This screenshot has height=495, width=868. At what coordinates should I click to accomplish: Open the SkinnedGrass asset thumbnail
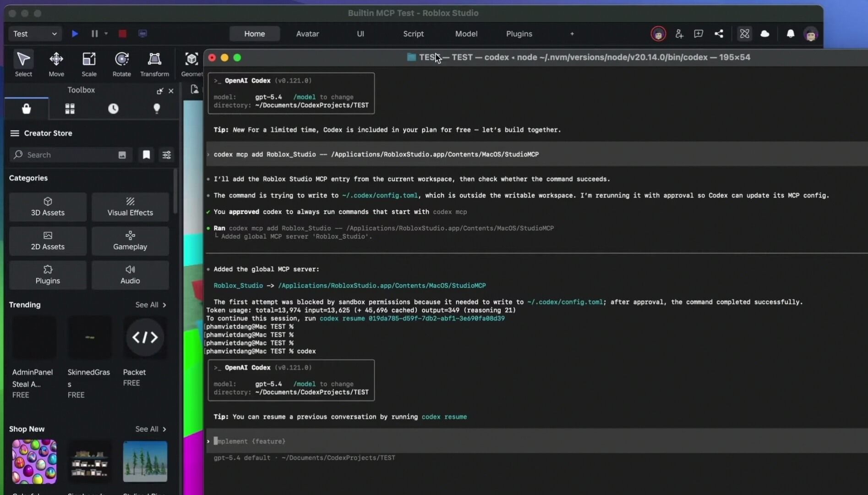(90, 338)
